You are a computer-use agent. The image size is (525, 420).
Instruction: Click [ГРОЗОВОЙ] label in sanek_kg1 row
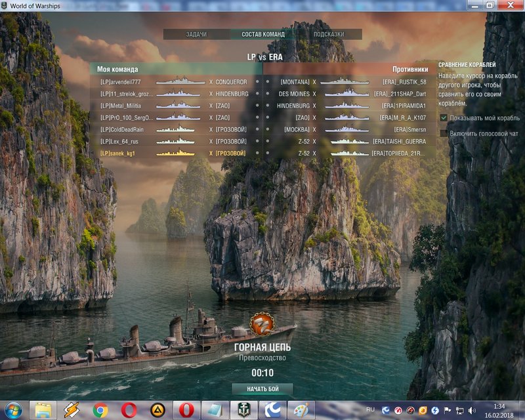click(x=231, y=154)
